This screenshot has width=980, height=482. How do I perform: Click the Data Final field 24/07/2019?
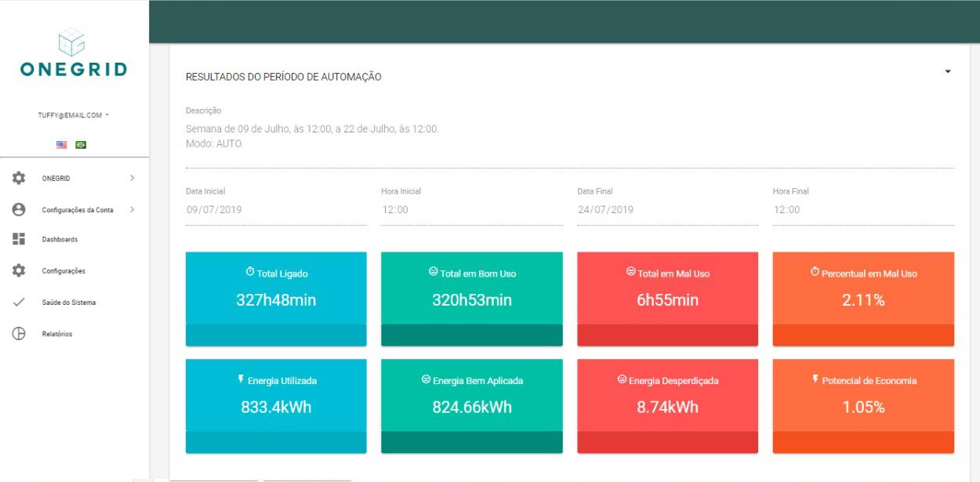pyautogui.click(x=667, y=210)
